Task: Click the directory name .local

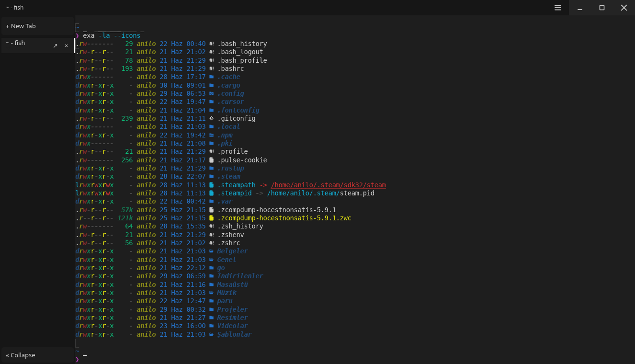Action: 228,126
